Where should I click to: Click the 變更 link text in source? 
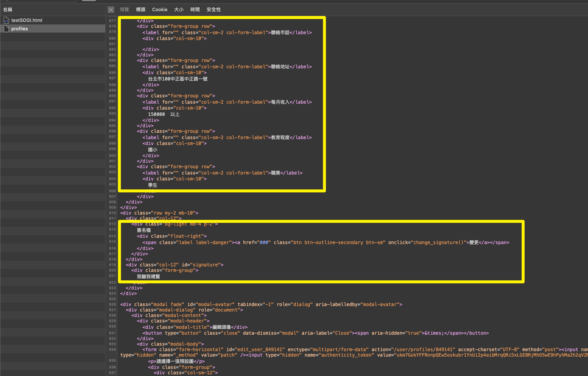pyautogui.click(x=474, y=242)
